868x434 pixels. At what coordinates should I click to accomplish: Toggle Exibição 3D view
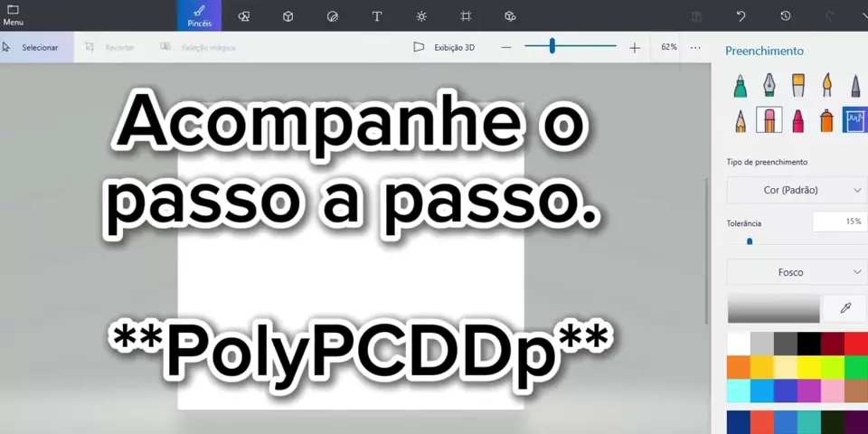(445, 47)
